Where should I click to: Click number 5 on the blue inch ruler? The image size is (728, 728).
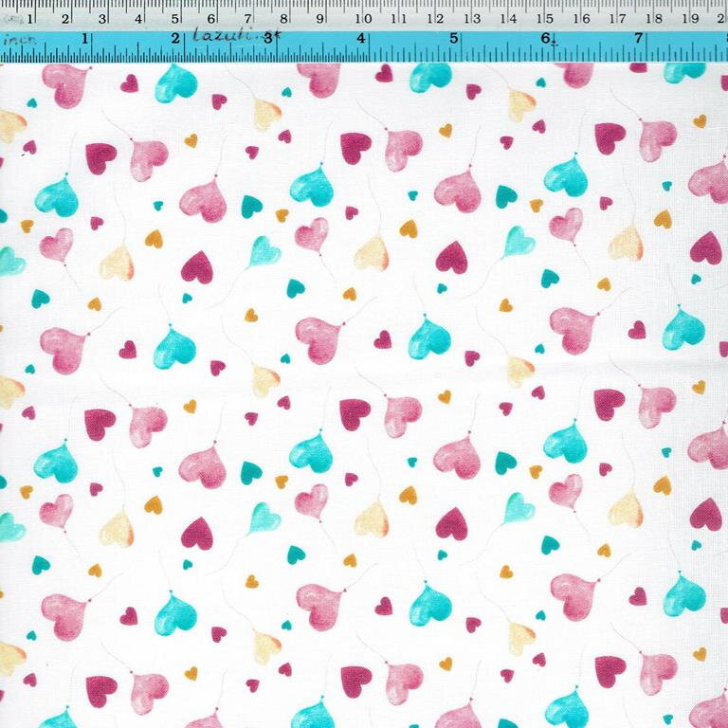coord(454,38)
